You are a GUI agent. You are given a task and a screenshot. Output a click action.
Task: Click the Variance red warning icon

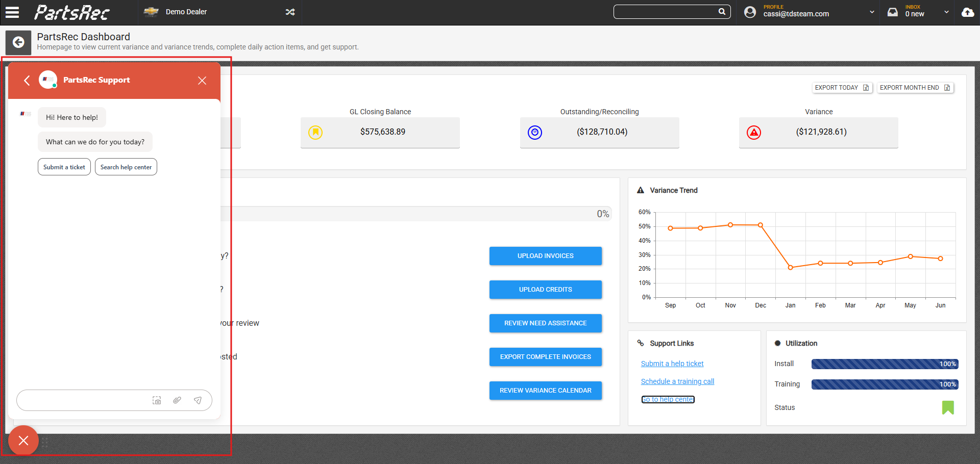click(754, 133)
